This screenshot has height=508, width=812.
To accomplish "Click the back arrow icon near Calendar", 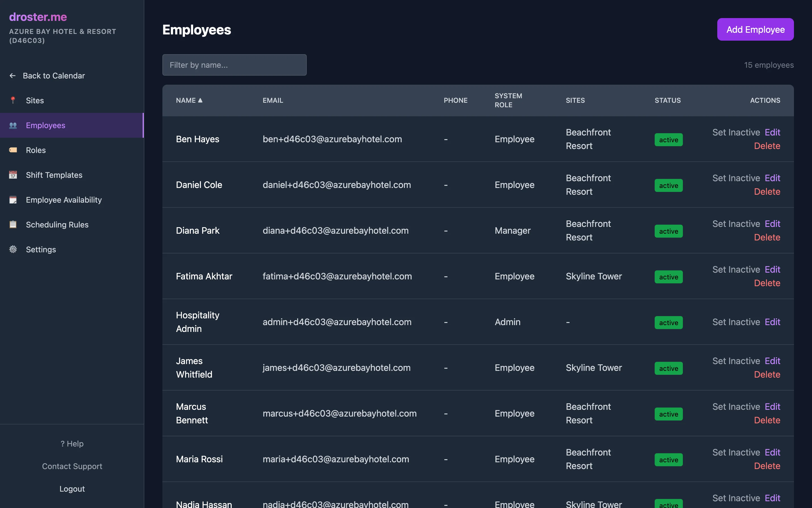I will [x=12, y=76].
